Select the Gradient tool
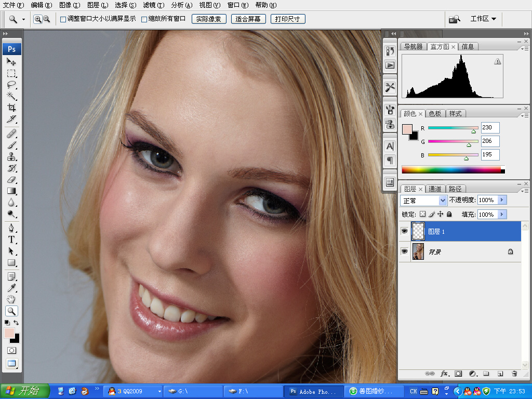Viewport: 532px width, 399px height. click(x=11, y=191)
